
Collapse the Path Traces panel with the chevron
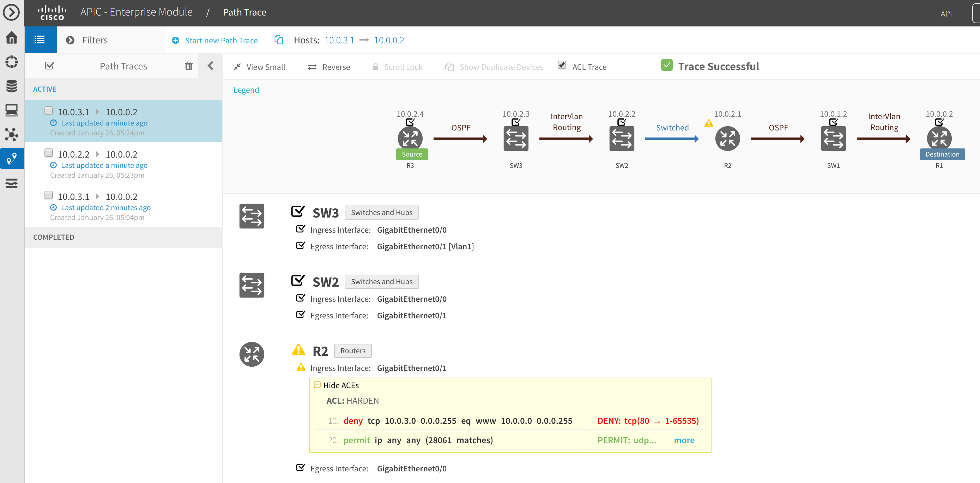(x=211, y=66)
